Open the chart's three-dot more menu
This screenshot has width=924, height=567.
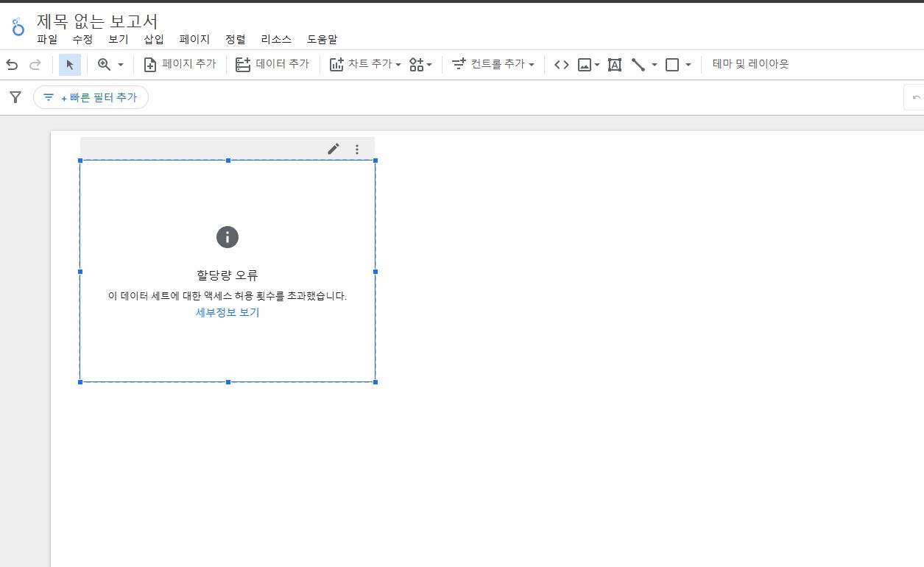point(357,149)
